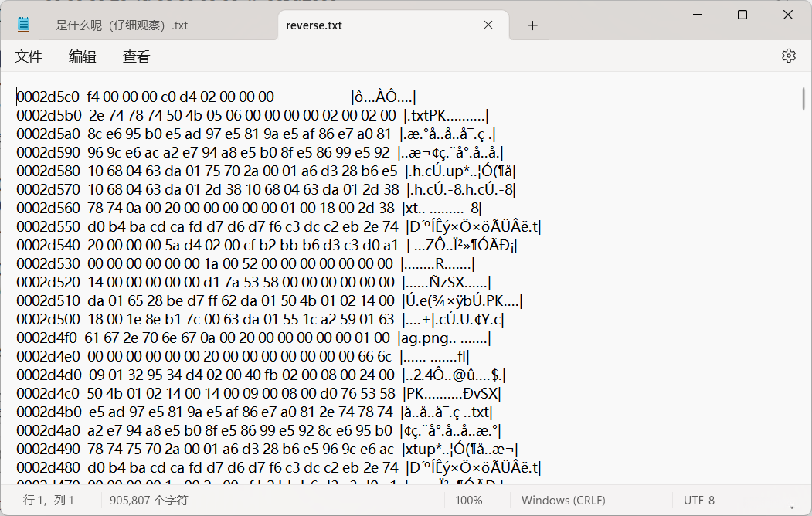This screenshot has width=812, height=516.
Task: Click the offset 0002d590
Action: pos(48,153)
